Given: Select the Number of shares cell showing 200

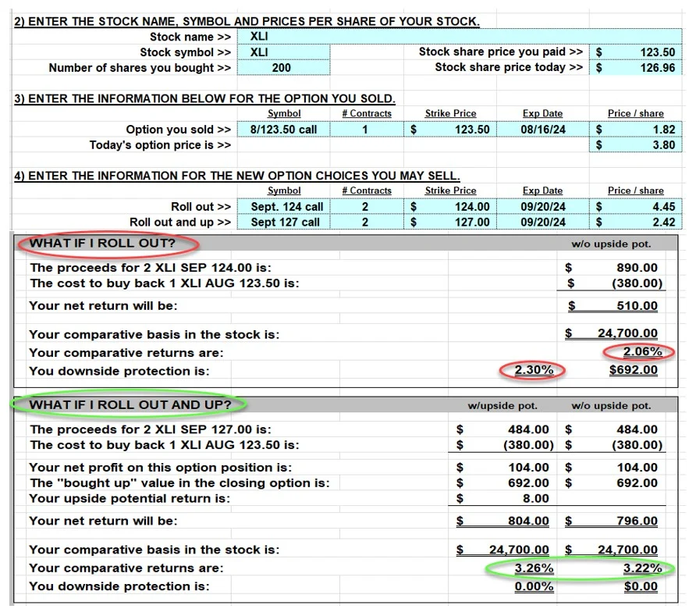Looking at the screenshot, I should point(284,67).
